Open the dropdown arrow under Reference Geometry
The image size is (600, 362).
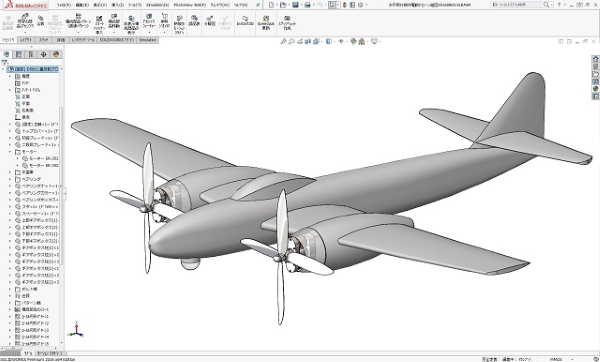[x=164, y=33]
